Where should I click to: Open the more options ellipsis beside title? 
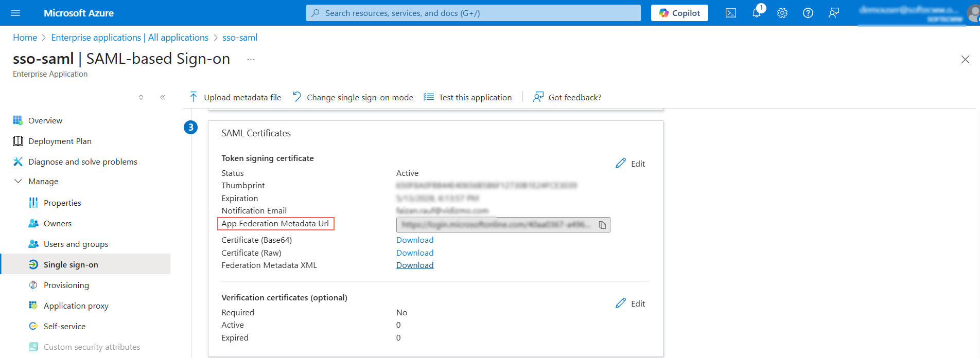coord(251,59)
